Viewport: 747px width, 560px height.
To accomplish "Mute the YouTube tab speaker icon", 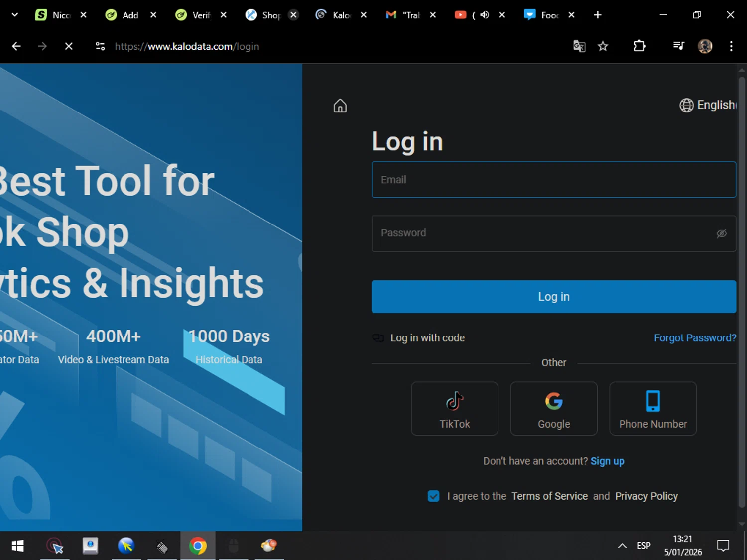I will tap(485, 15).
